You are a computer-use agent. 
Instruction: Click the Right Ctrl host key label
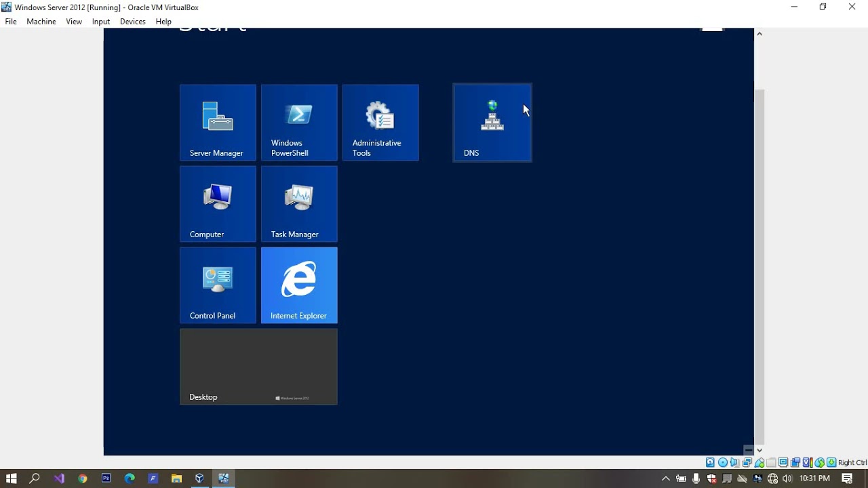click(x=852, y=462)
